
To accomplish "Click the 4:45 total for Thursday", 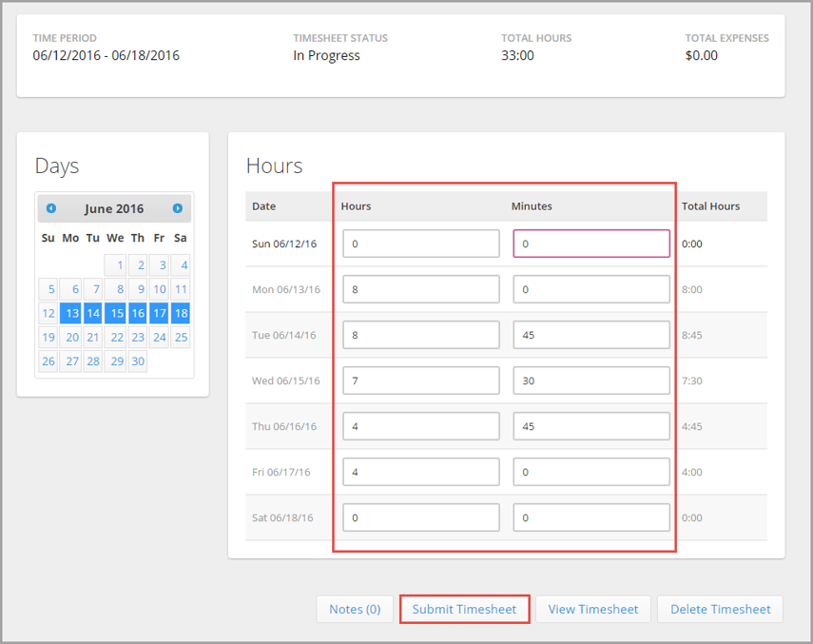I will tap(692, 426).
